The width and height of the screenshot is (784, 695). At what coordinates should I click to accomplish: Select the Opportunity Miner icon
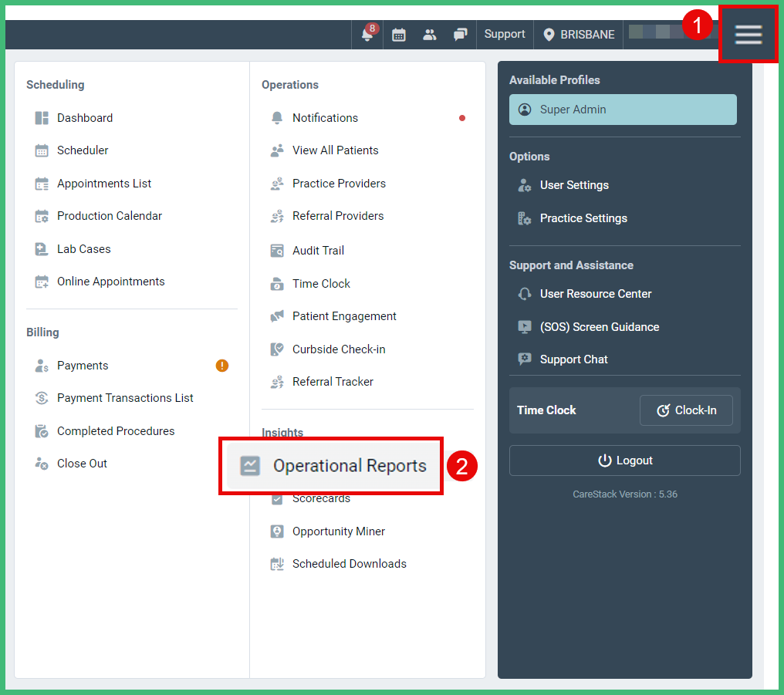coord(277,531)
